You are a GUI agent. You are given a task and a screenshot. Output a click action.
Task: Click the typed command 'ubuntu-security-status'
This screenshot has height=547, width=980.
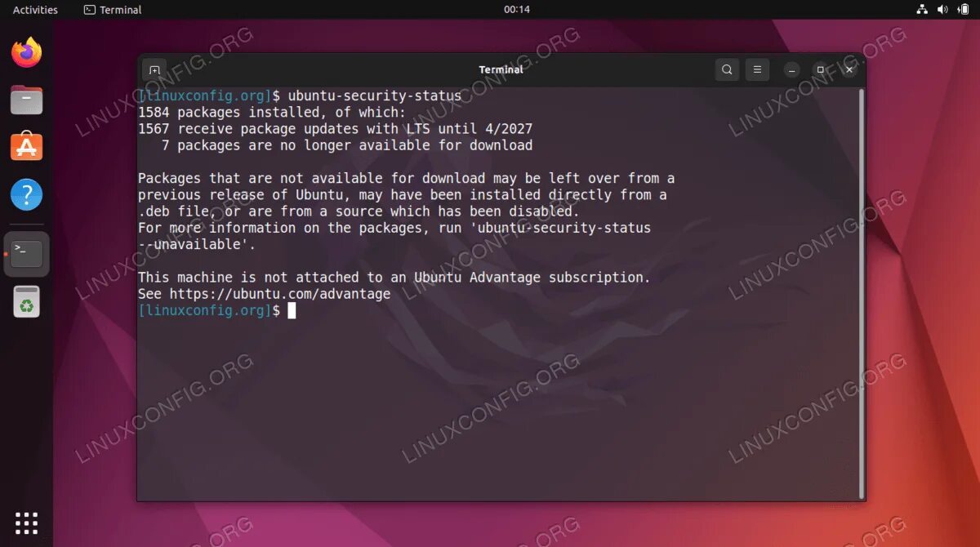375,96
